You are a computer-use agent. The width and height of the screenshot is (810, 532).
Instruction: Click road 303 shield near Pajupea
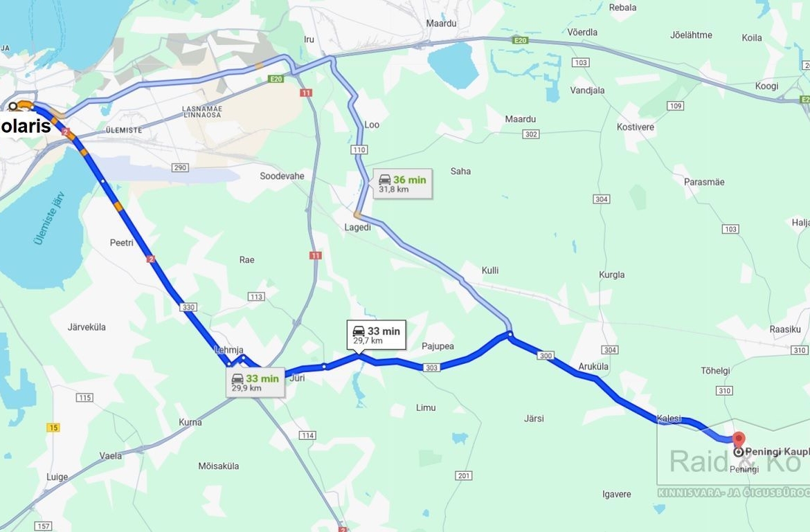[432, 367]
